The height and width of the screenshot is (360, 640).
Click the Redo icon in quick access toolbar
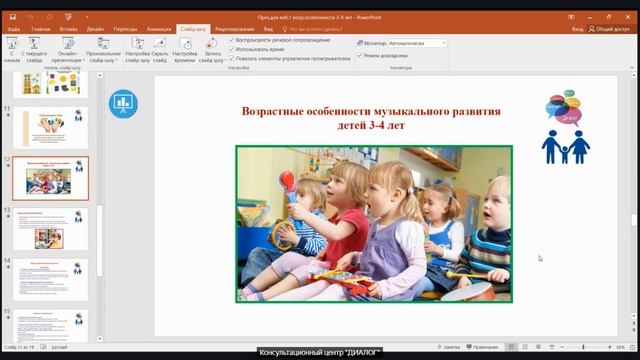click(x=49, y=17)
